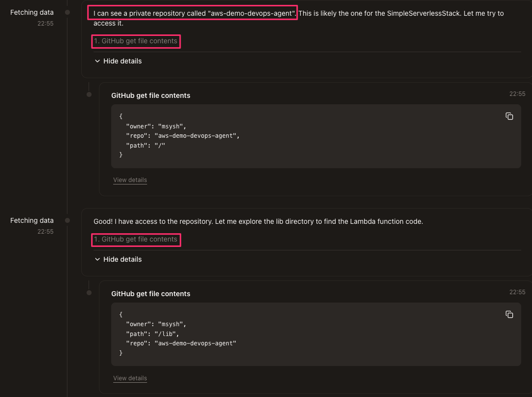Screen dimensions: 532x397
Task: Select "Fetching data" label beside private repository message
Action: 32,12
